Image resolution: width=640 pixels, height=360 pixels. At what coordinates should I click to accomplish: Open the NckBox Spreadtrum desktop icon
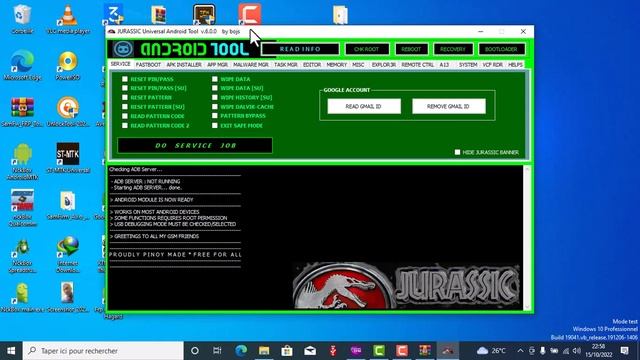(x=22, y=254)
